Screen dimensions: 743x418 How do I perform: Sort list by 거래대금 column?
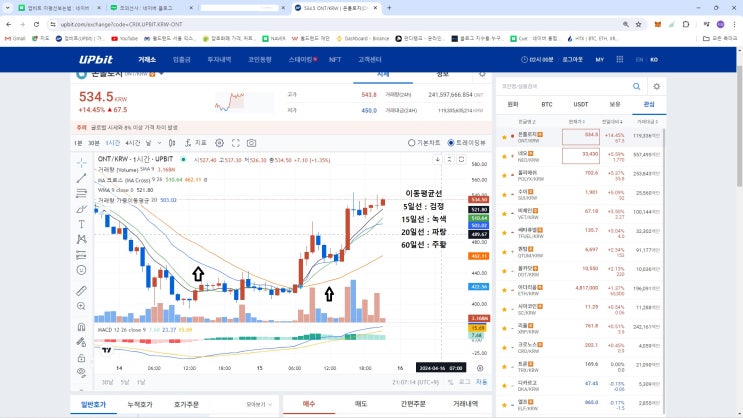[x=647, y=122]
